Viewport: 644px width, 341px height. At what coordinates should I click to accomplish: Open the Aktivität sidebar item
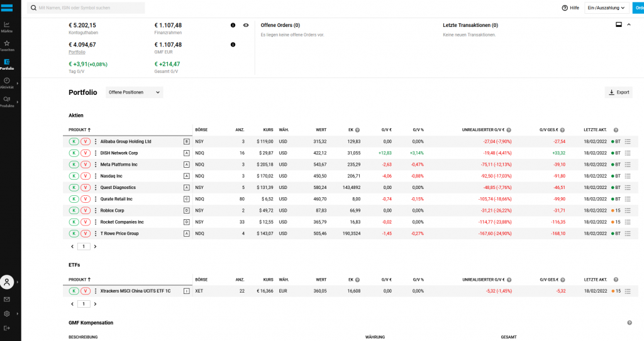7,83
